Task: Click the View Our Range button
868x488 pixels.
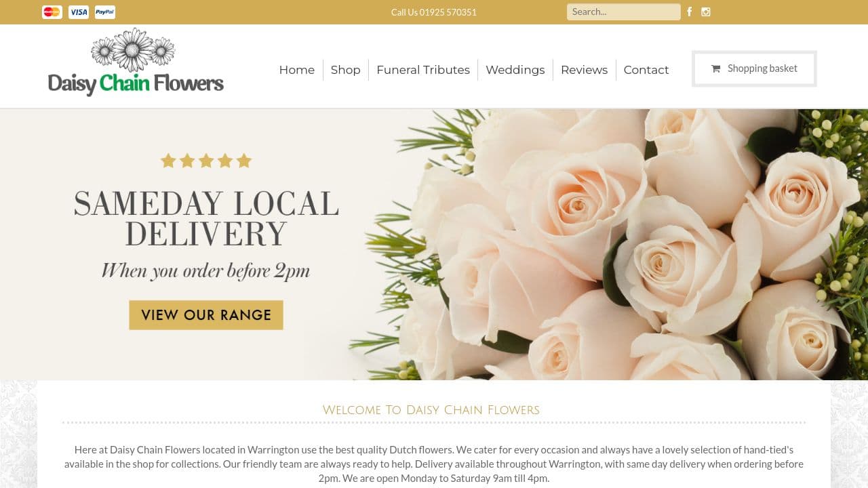Action: [x=206, y=315]
